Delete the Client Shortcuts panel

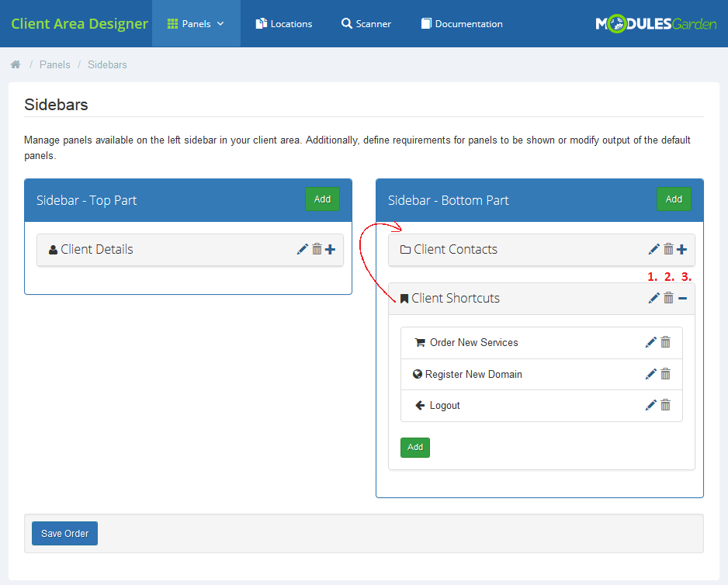668,298
